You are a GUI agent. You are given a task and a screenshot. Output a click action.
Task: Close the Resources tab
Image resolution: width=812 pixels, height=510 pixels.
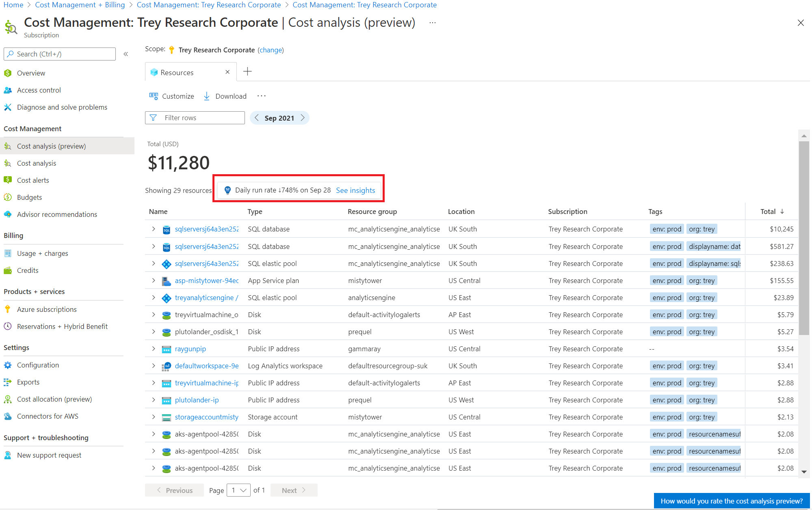tap(227, 72)
